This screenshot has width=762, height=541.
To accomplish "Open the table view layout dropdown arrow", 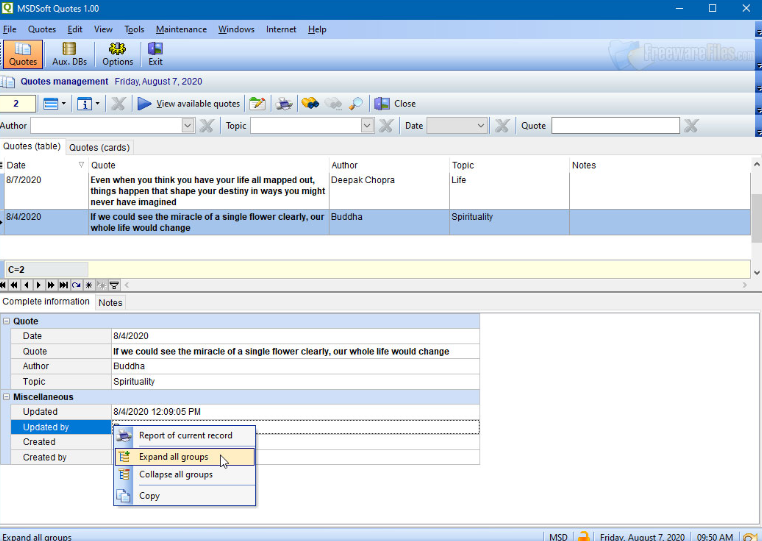I will (64, 104).
